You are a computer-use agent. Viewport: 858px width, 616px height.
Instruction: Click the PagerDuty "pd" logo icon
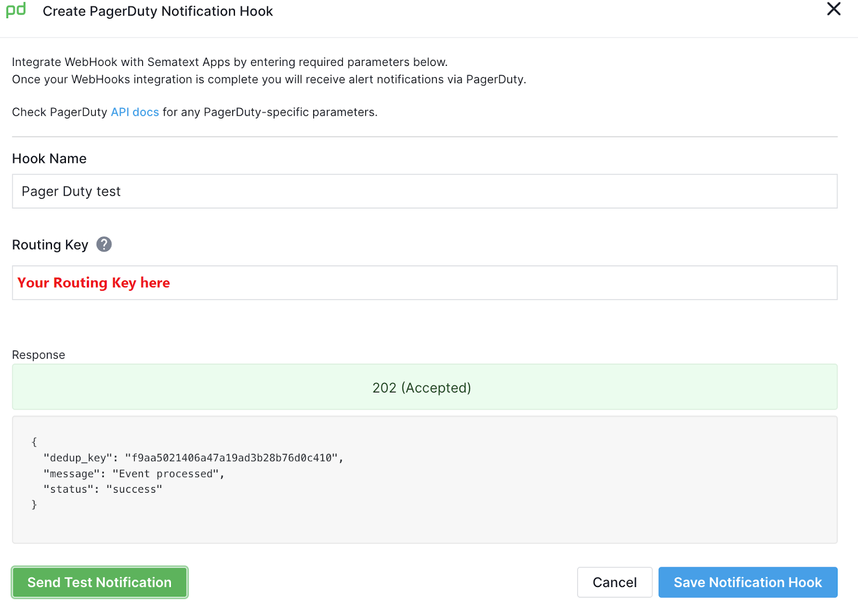16,10
